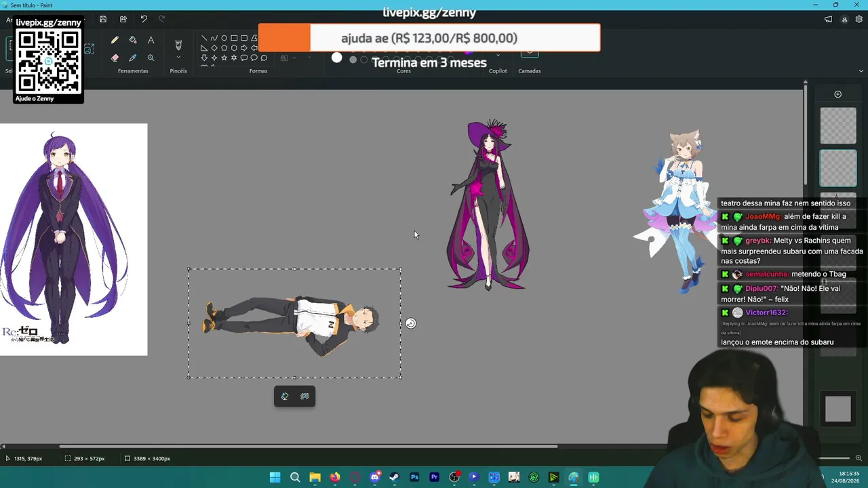
Task: Select the Eraser tool
Action: [115, 58]
